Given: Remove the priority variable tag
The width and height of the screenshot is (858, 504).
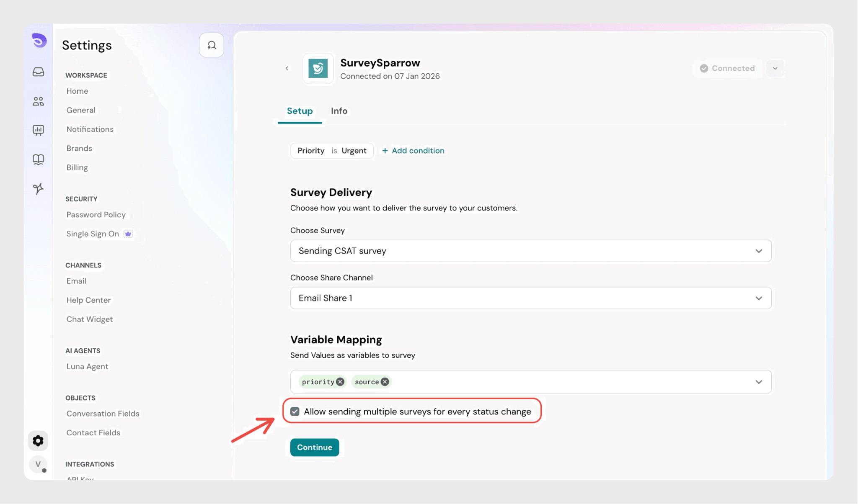Looking at the screenshot, I should tap(340, 382).
